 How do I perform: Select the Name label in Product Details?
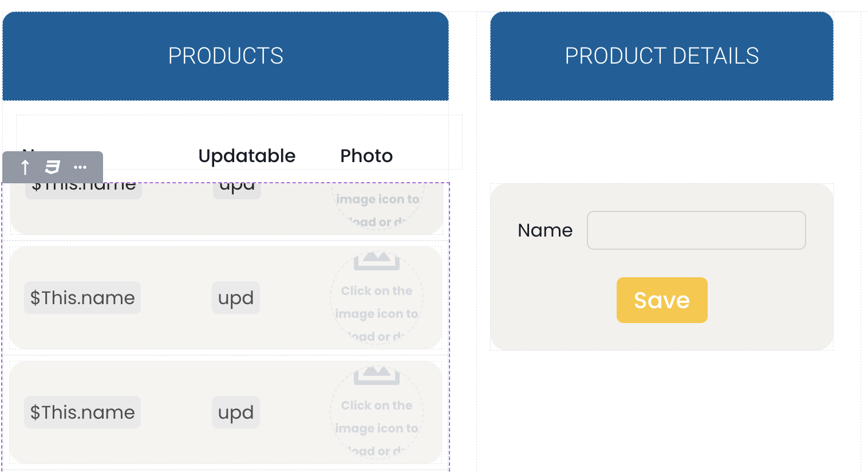click(x=545, y=230)
